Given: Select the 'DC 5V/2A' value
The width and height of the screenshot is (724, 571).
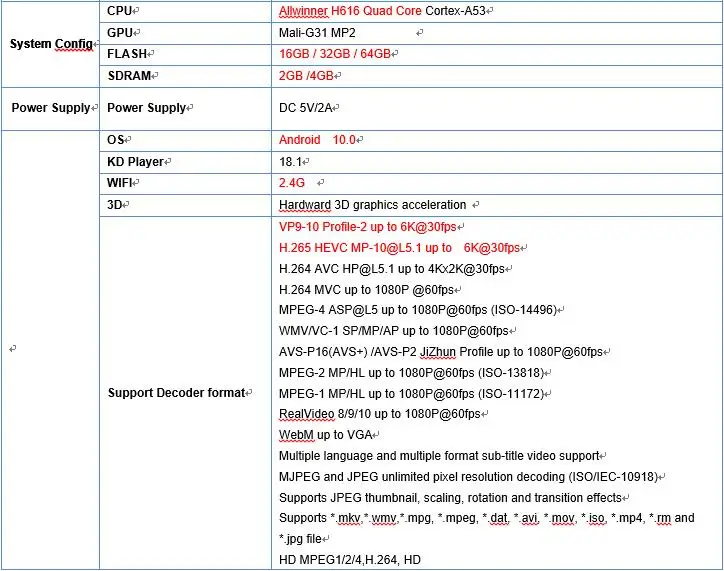Looking at the screenshot, I should click(x=306, y=108).
